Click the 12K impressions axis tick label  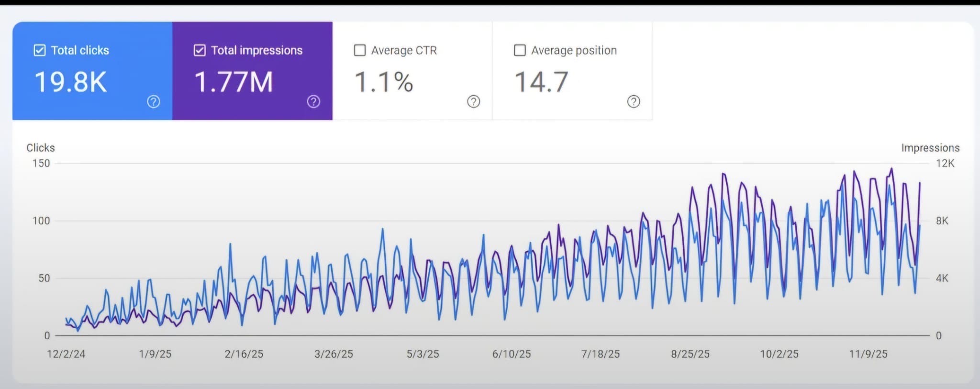[945, 164]
